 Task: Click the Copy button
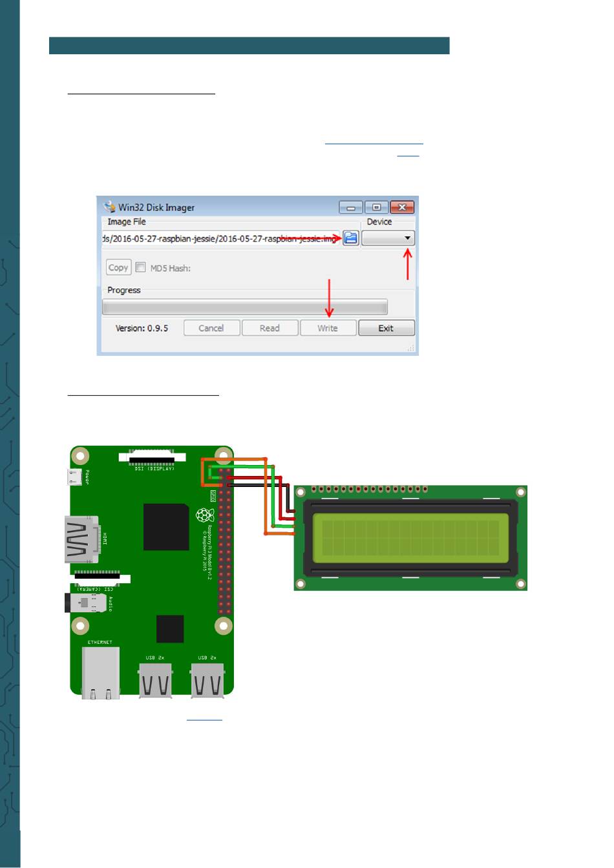click(118, 267)
